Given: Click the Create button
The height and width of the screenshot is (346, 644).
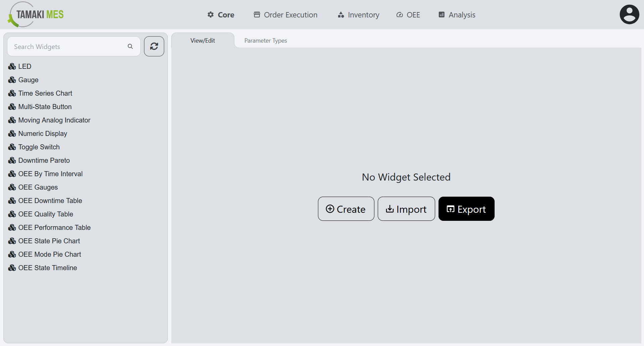Looking at the screenshot, I should pos(346,209).
